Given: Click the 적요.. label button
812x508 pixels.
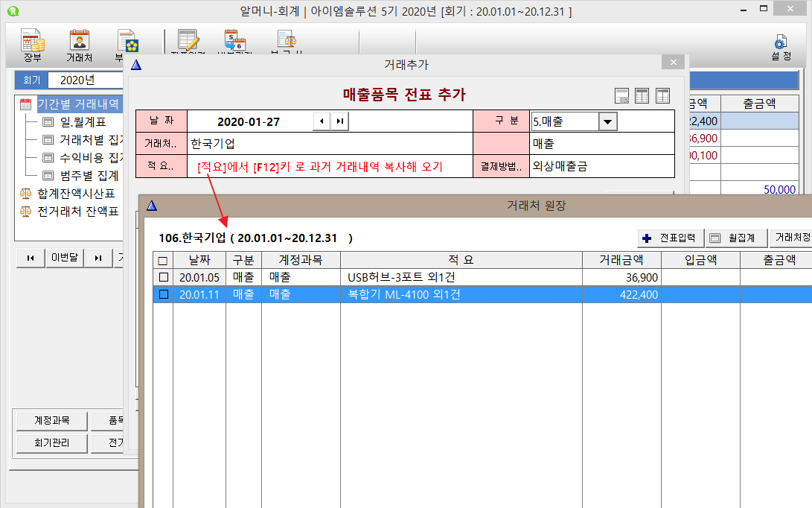Looking at the screenshot, I should (161, 166).
